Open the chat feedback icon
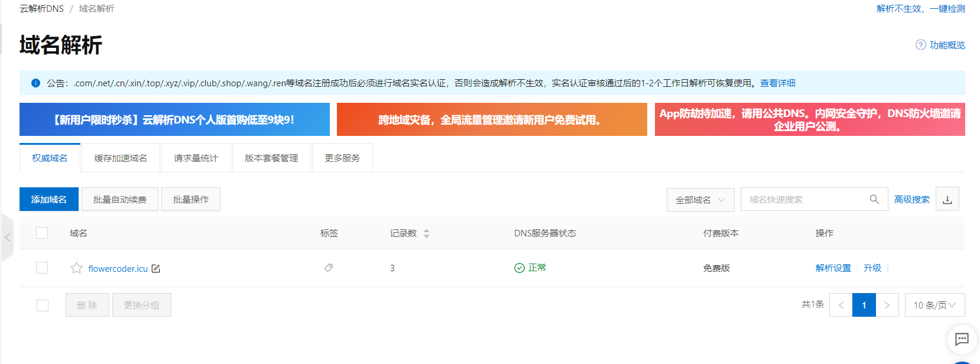The width and height of the screenshot is (980, 364). [x=962, y=339]
